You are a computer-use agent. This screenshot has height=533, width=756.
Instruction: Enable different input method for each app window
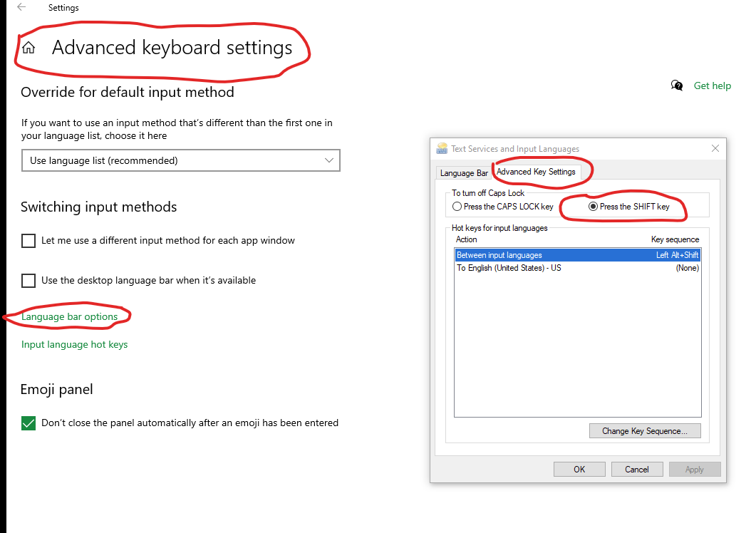click(29, 241)
